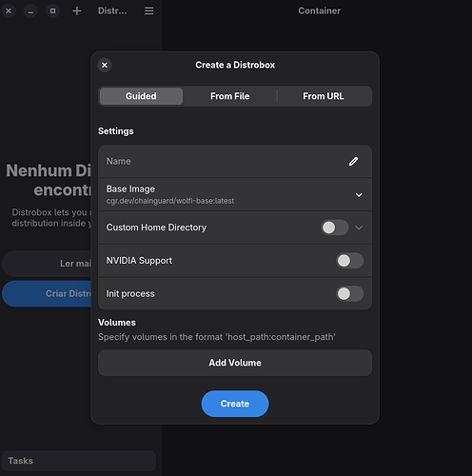Toggle Custom Home Directory switch
Viewport: 472px width, 476px height.
click(x=335, y=228)
